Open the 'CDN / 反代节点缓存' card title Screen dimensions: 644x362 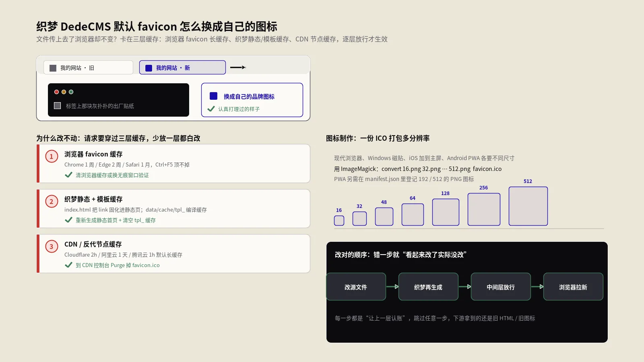(x=93, y=244)
